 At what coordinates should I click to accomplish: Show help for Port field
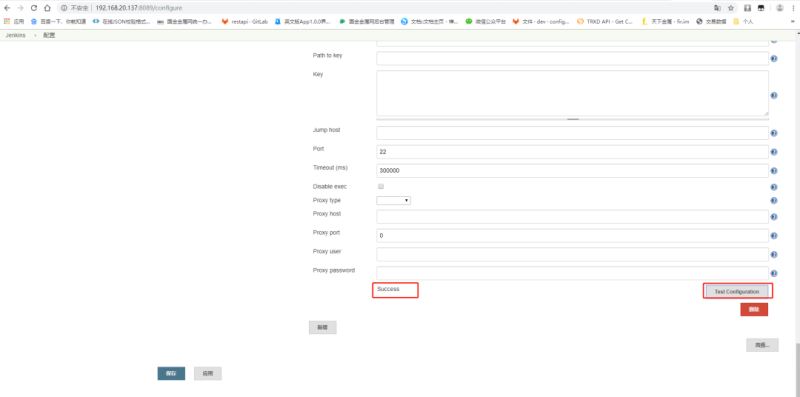(x=773, y=152)
